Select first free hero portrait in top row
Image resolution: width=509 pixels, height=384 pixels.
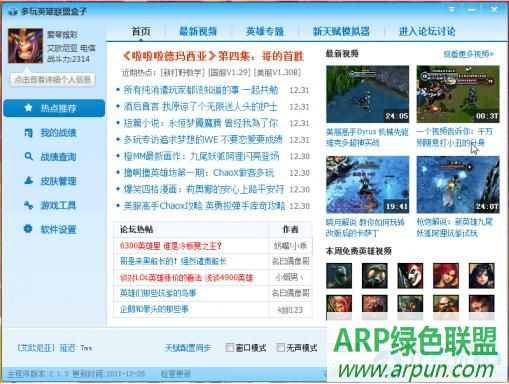pyautogui.click(x=339, y=276)
